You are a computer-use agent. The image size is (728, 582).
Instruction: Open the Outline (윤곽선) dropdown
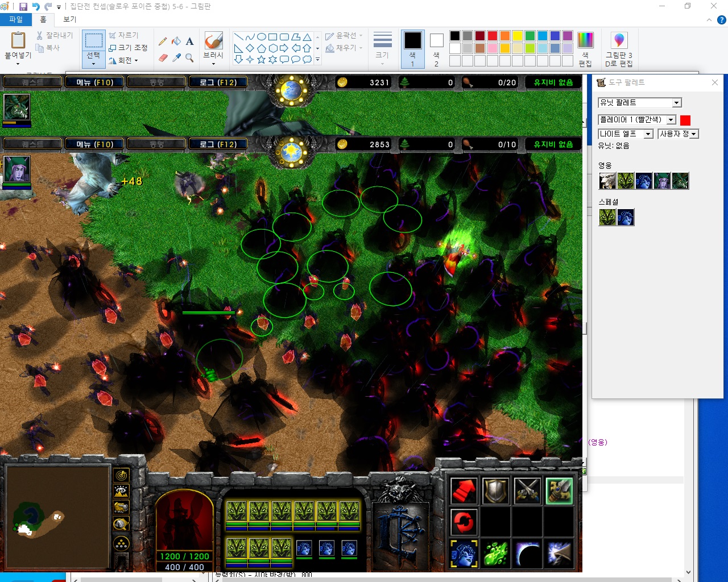pyautogui.click(x=344, y=35)
